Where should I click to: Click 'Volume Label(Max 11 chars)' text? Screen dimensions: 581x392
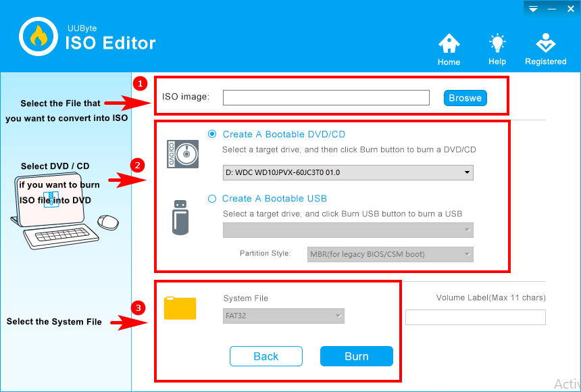pos(491,297)
